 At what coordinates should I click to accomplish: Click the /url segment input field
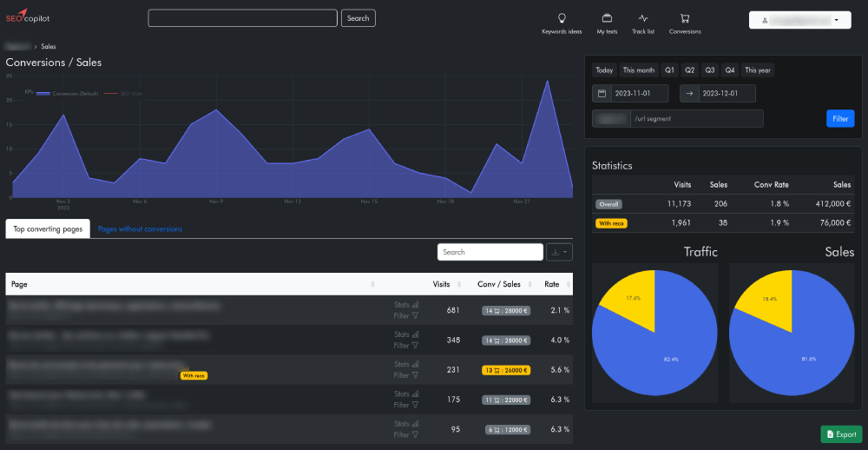click(x=696, y=118)
